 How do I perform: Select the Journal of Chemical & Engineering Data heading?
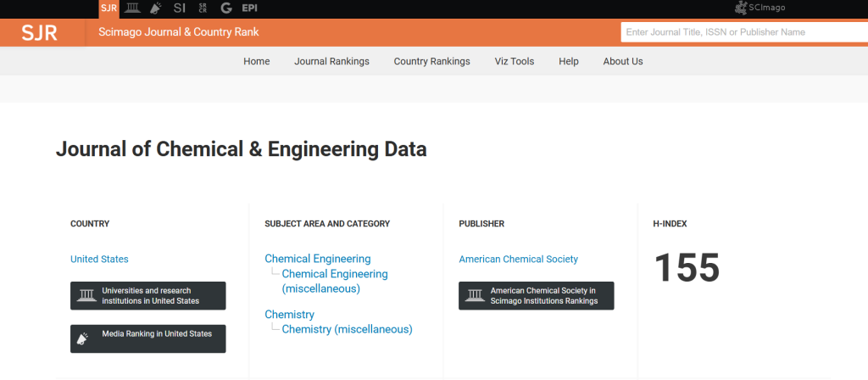tap(242, 149)
